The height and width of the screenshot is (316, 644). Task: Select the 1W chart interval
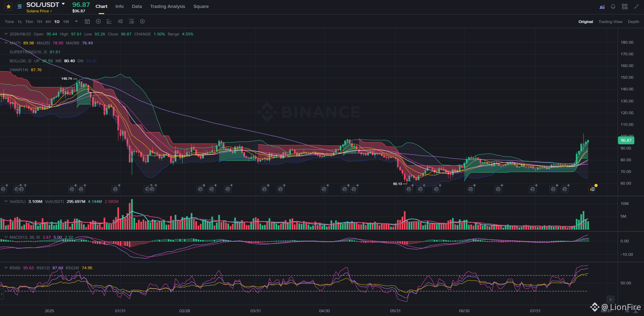pos(66,22)
